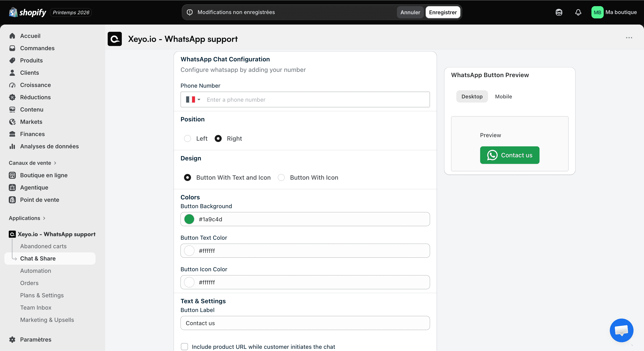Screen dimensions: 644x351
Task: Switch preview to Mobile tab
Action: pos(503,96)
